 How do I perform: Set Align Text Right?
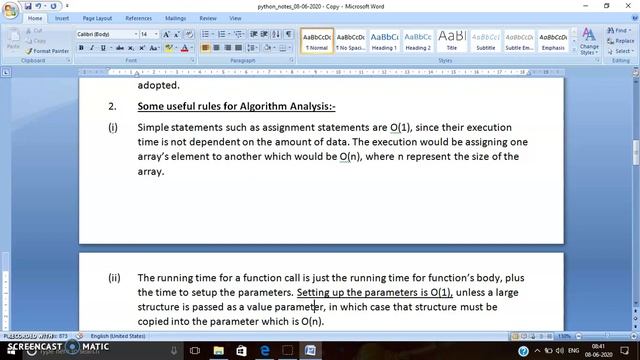(x=228, y=48)
